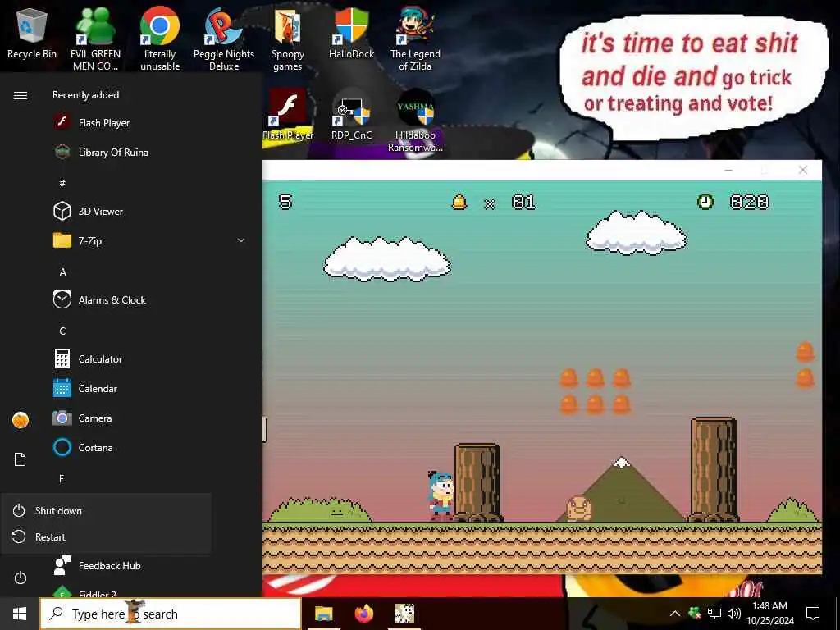Screen dimensions: 840x630
Task: Jump to letter E section header
Action: 62,478
